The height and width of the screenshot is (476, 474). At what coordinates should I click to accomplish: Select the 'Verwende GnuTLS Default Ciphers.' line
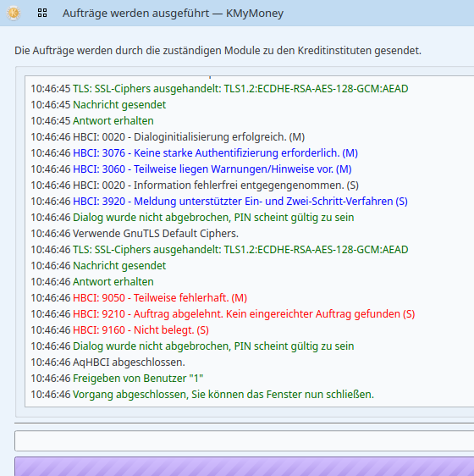click(135, 234)
